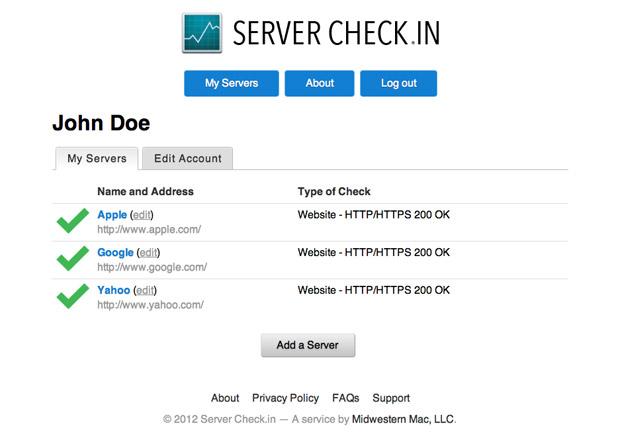Image resolution: width=620 pixels, height=440 pixels.
Task: Open My Servers from the blue navigation
Action: coord(231,83)
